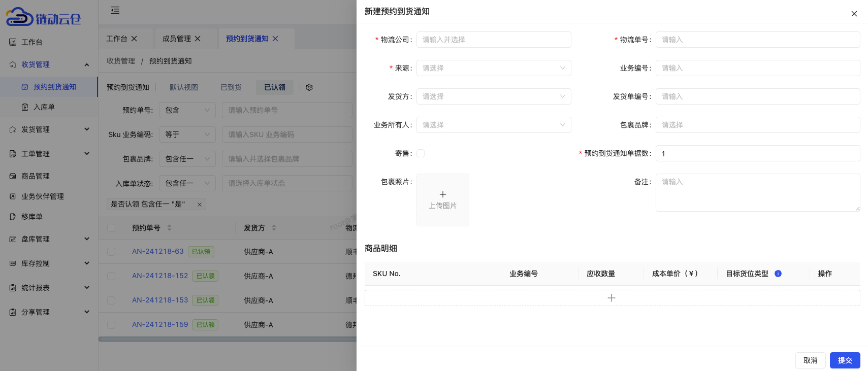Open the 包裹品牌 select in form
Image resolution: width=868 pixels, height=371 pixels.
tap(758, 125)
